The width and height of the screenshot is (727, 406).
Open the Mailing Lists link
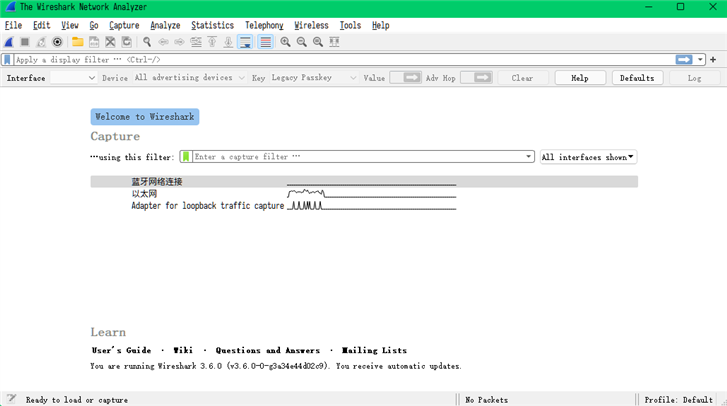(x=374, y=350)
